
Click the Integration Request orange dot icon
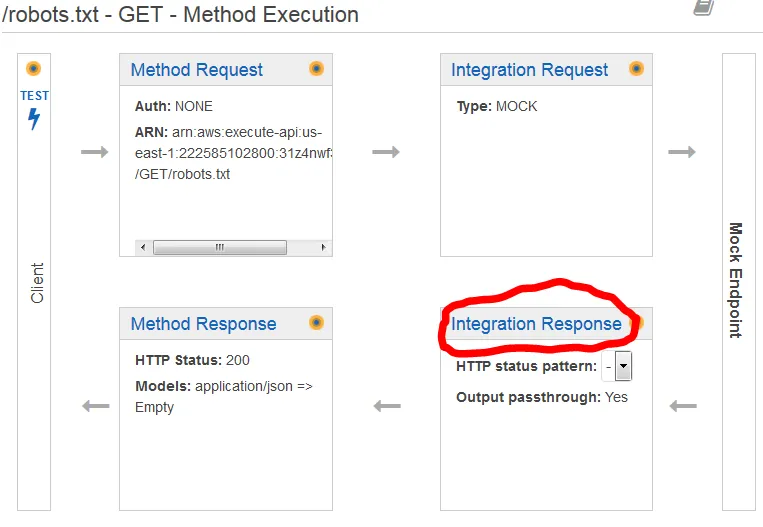(636, 69)
